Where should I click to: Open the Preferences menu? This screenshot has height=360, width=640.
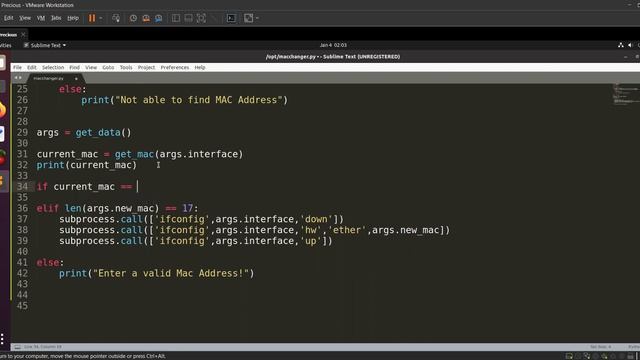[x=175, y=67]
